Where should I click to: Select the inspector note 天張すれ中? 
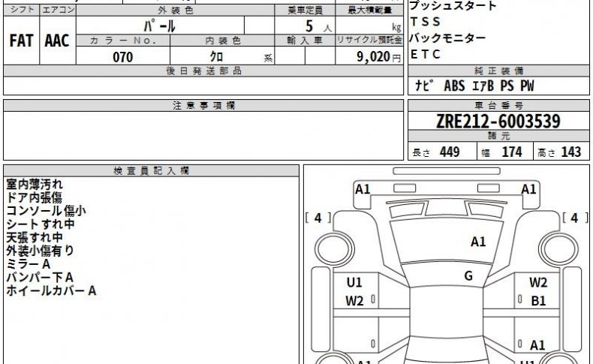pos(35,237)
